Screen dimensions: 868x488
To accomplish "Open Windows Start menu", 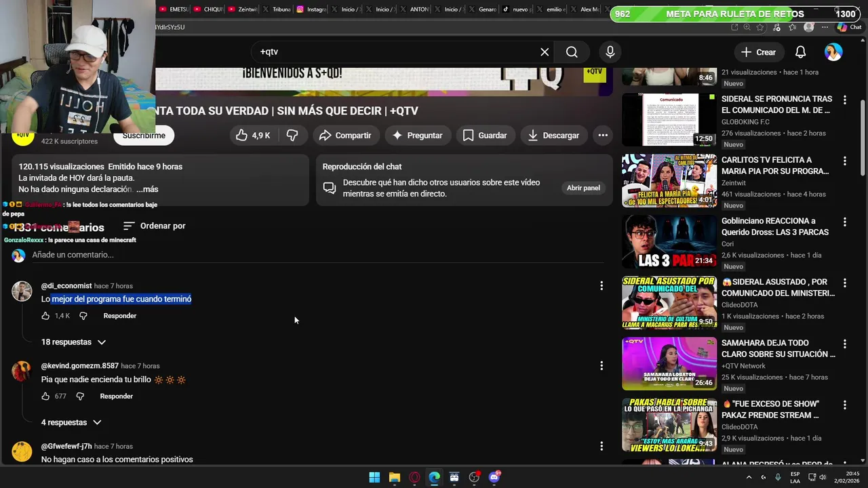I will (374, 477).
